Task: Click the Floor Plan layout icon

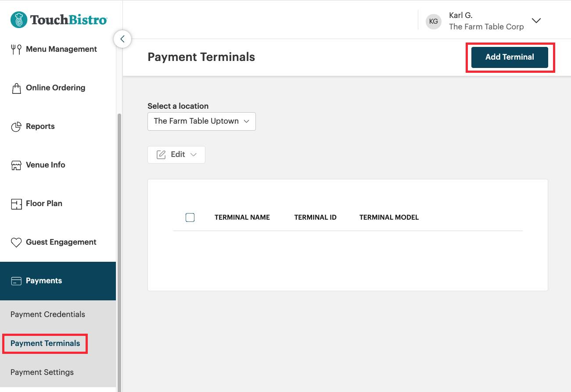Action: [x=16, y=204]
